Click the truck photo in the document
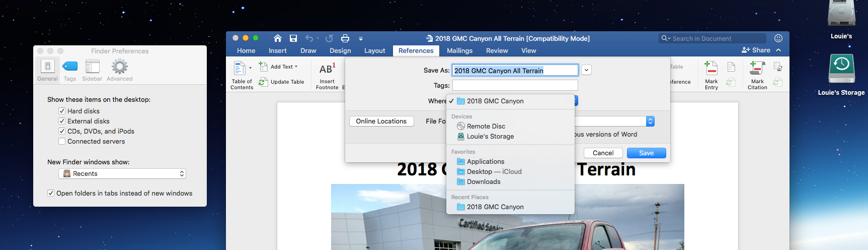This screenshot has width=868, height=250. (x=507, y=217)
